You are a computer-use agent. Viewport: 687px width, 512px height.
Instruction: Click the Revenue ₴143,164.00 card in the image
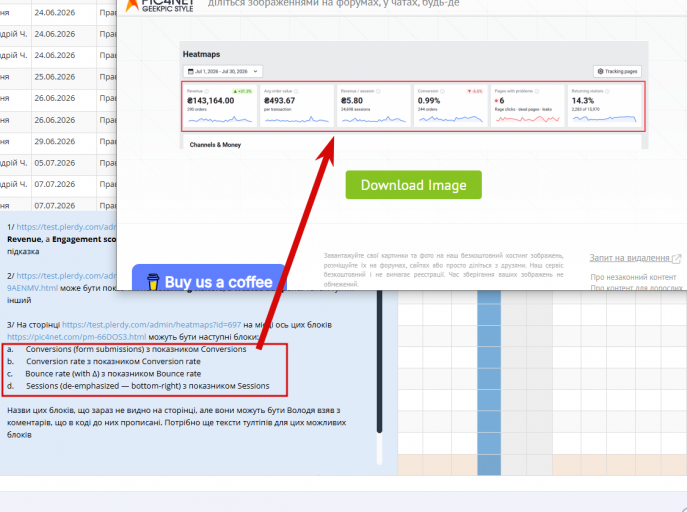coord(220,106)
